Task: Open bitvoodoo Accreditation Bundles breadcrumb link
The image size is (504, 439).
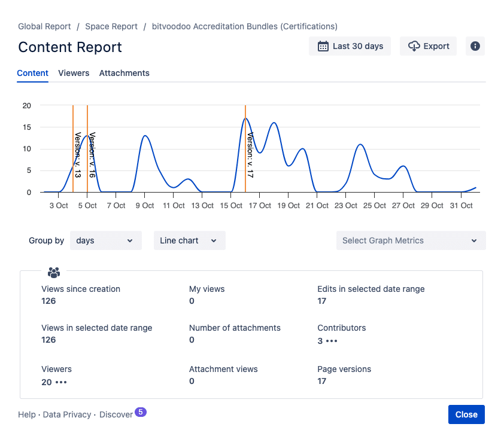Action: [245, 26]
